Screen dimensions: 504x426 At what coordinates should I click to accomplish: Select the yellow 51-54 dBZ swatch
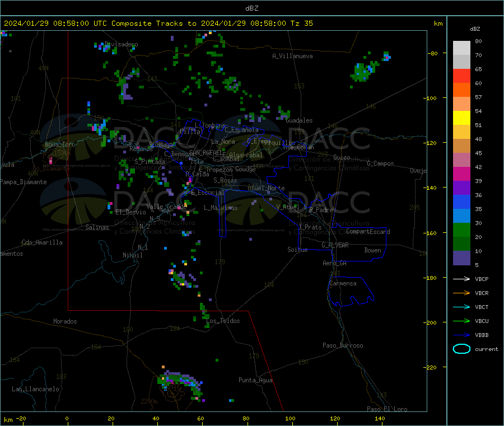461,118
